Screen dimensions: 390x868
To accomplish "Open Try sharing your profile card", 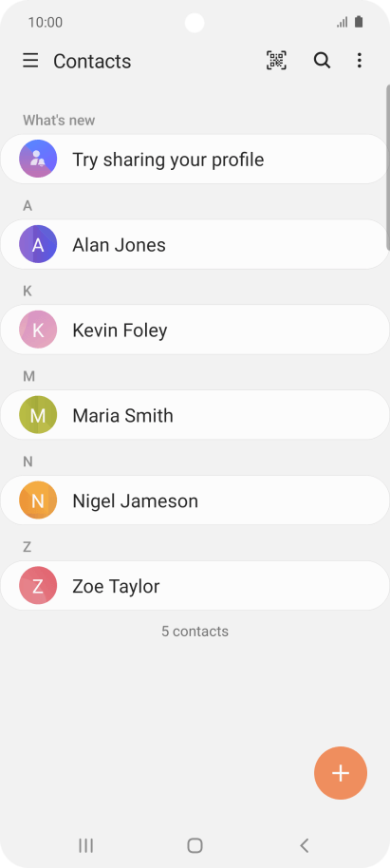I will [x=195, y=159].
